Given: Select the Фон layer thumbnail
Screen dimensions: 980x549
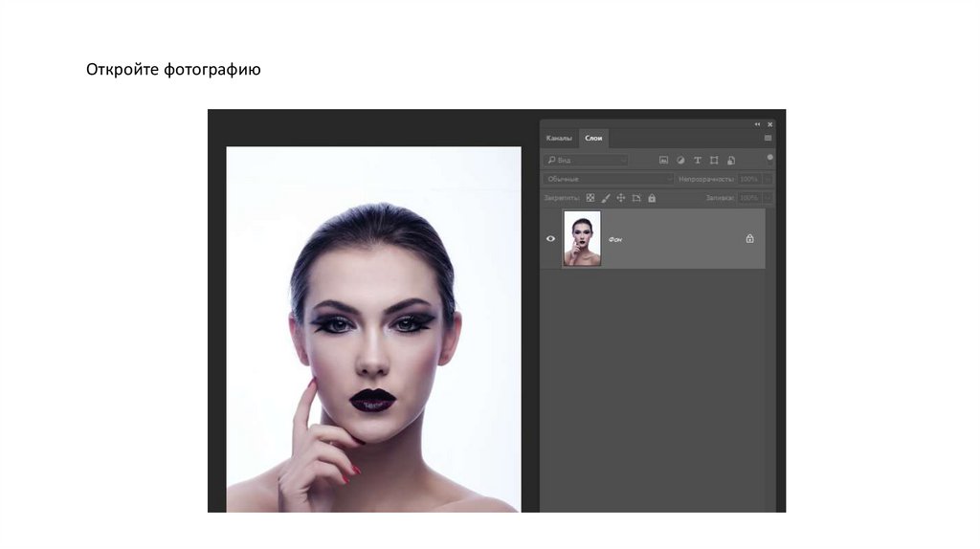Looking at the screenshot, I should pos(582,238).
